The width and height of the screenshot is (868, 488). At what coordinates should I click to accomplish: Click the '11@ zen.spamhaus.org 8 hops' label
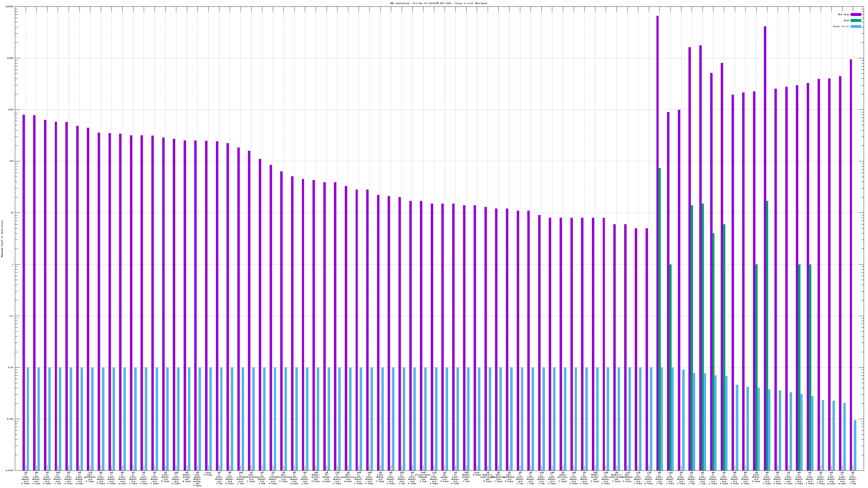(90, 477)
